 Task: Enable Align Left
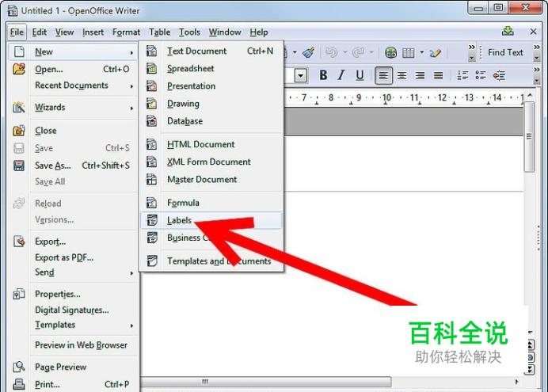pyautogui.click(x=383, y=75)
